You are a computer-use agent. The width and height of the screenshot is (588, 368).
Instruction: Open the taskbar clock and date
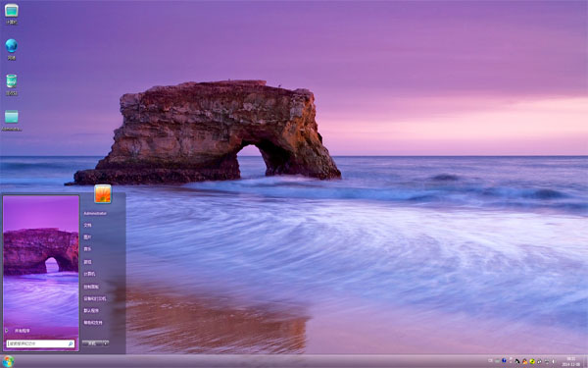coord(570,361)
